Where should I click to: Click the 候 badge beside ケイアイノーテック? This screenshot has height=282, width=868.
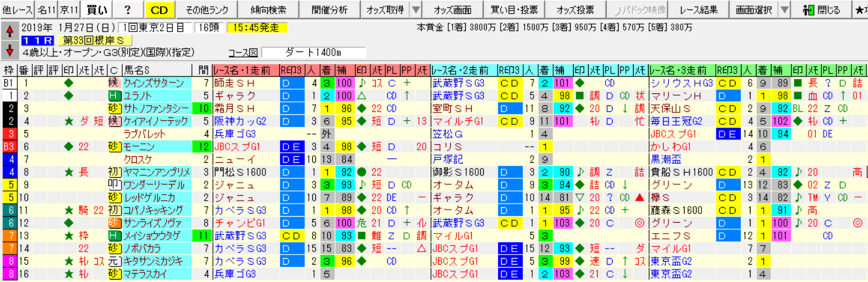114,121
